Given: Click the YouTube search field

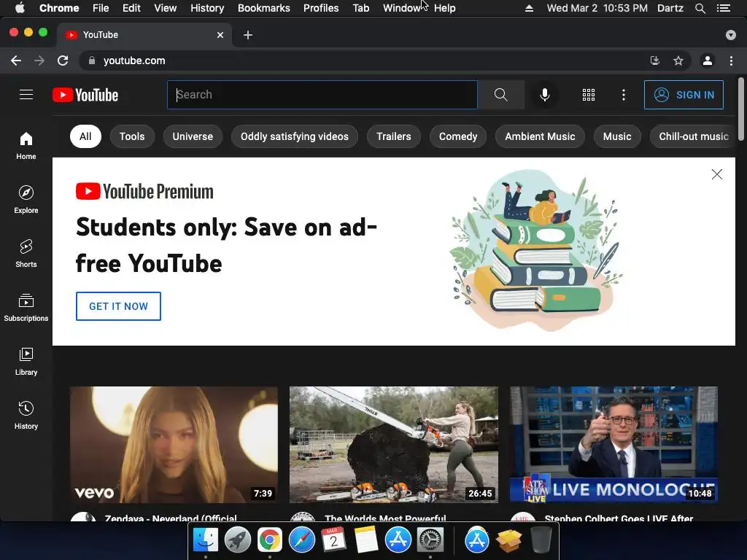Looking at the screenshot, I should click(322, 95).
